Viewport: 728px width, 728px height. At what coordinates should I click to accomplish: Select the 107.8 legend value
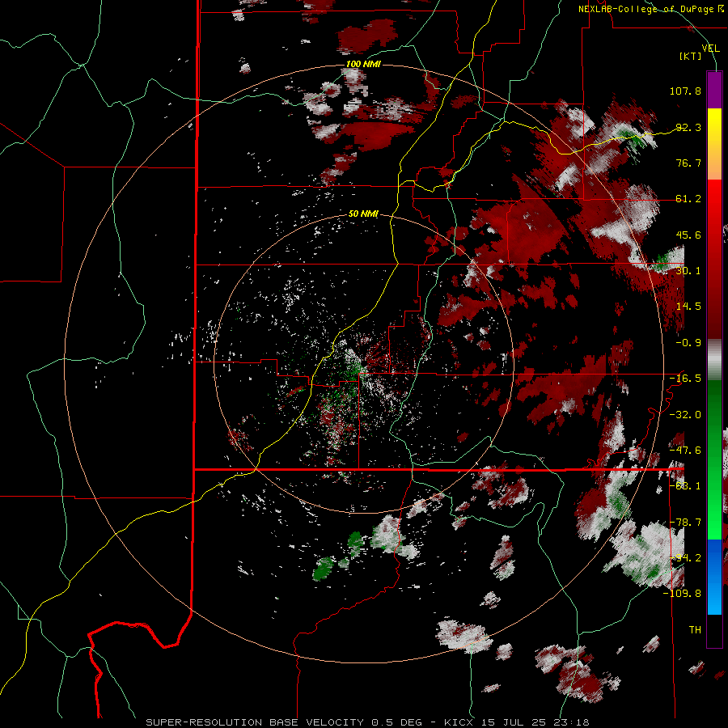pos(685,91)
